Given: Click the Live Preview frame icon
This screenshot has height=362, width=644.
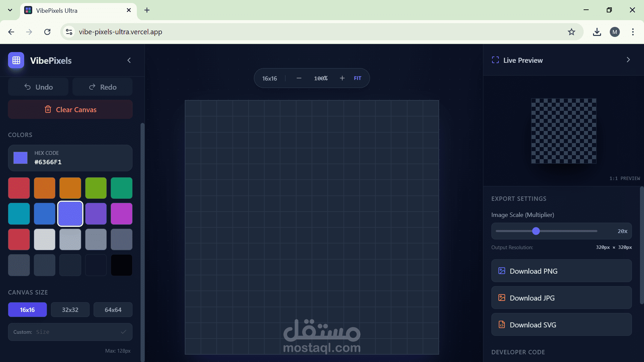Looking at the screenshot, I should tap(495, 60).
